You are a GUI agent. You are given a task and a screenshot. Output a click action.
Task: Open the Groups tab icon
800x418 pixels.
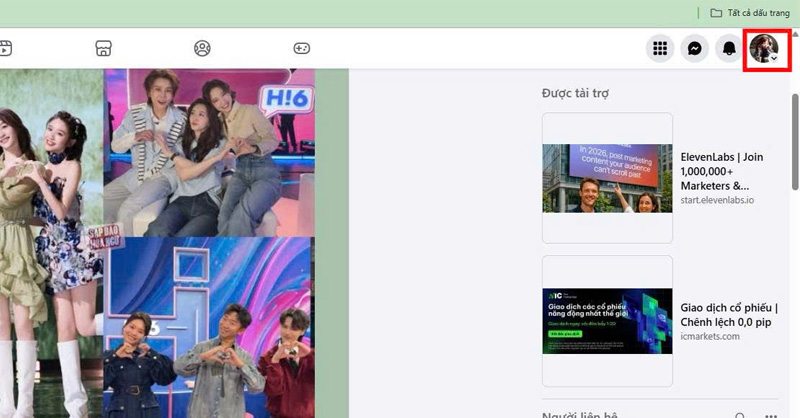pyautogui.click(x=202, y=48)
